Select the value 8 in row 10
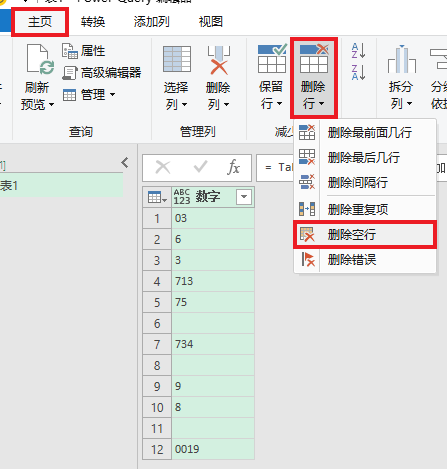This screenshot has width=447, height=469. tap(213, 407)
